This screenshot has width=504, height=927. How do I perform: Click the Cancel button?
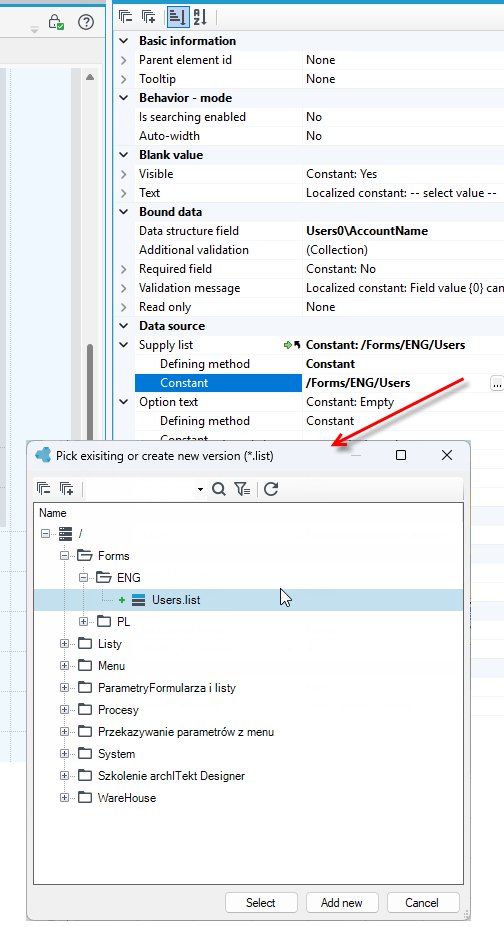[422, 903]
